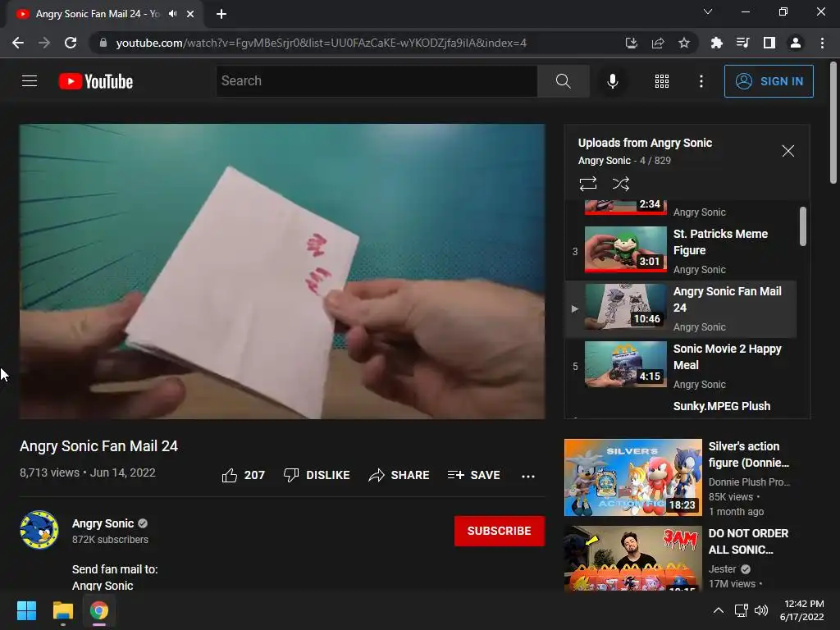The image size is (840, 630).
Task: Click the page vertical scrollbar
Action: [833, 123]
